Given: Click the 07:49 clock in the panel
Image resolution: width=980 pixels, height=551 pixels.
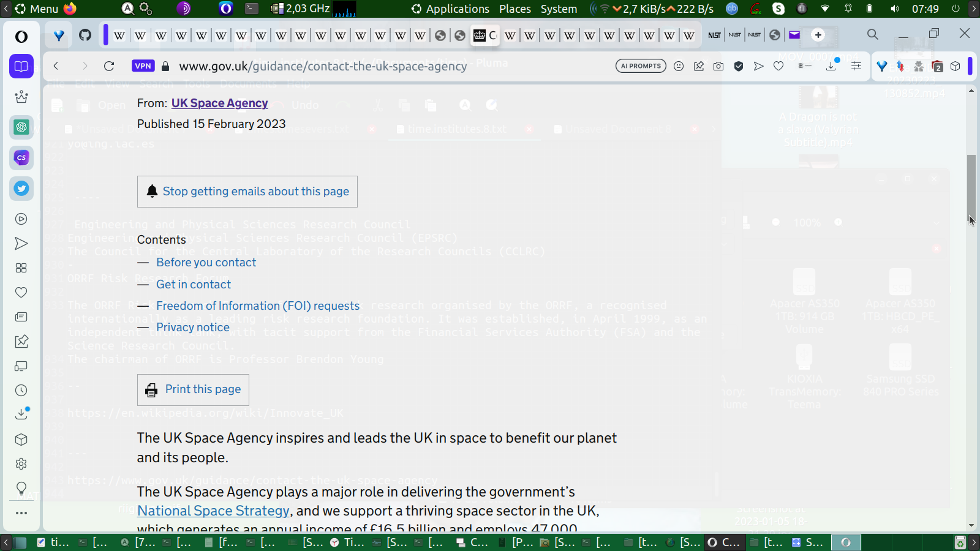Looking at the screenshot, I should point(925,9).
